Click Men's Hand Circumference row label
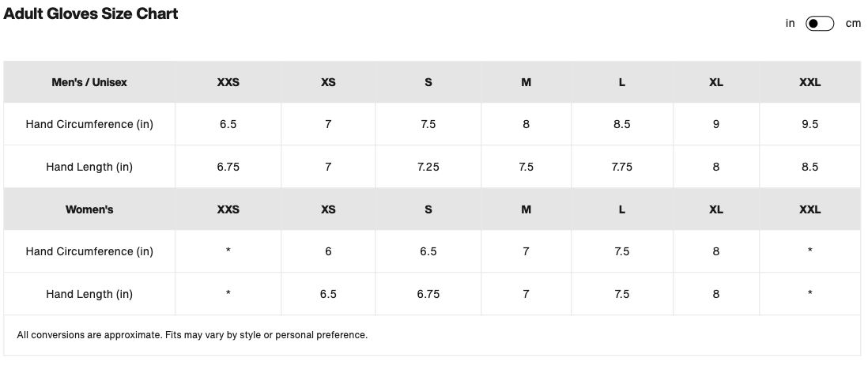The image size is (868, 373). pos(89,124)
